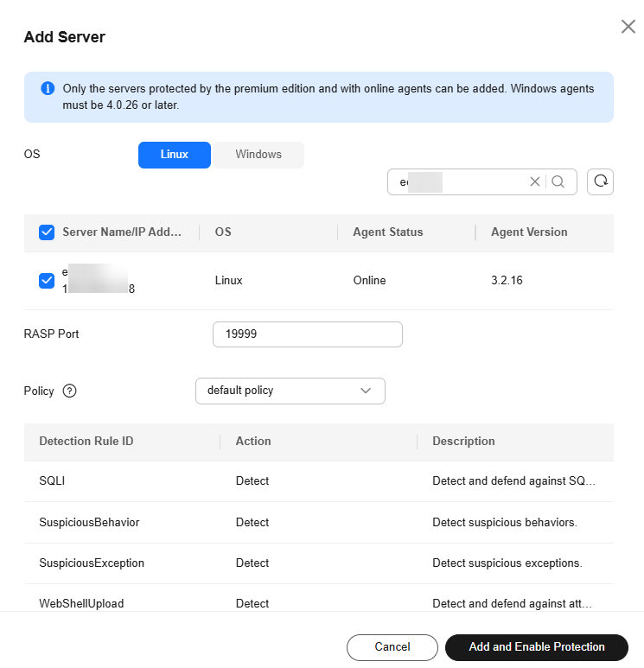644x668 pixels.
Task: Click the Description column header
Action: point(463,442)
